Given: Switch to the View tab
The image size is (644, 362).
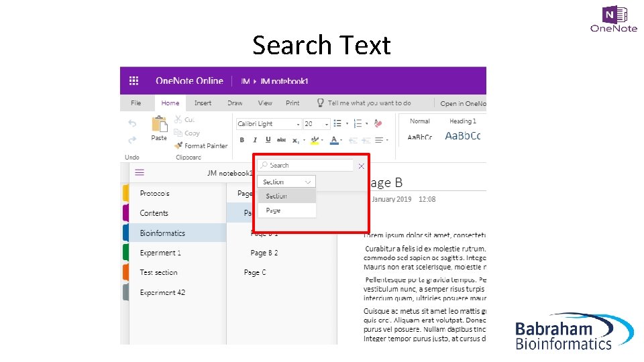Looking at the screenshot, I should pyautogui.click(x=265, y=103).
